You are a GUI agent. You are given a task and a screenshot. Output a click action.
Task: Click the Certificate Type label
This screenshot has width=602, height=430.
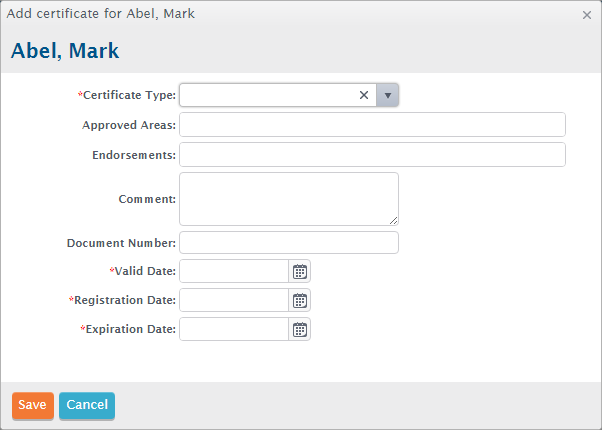click(x=127, y=95)
